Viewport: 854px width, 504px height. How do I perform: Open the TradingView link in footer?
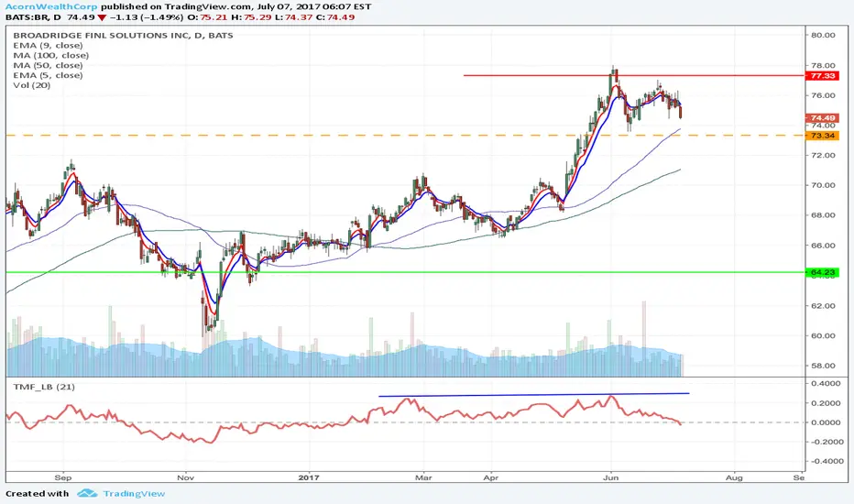[134, 494]
